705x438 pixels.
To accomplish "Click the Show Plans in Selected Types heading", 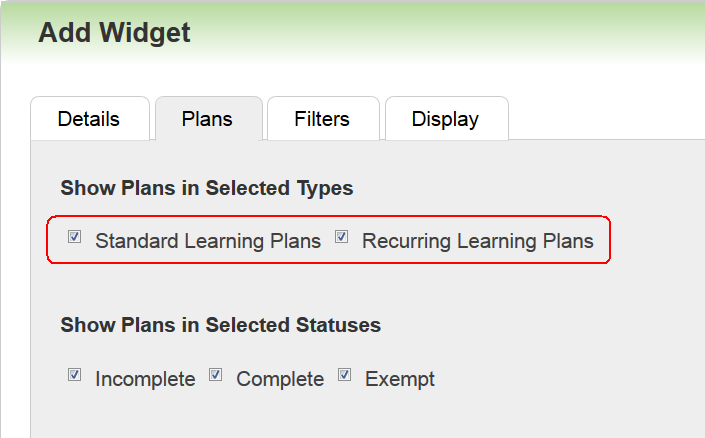I will tap(207, 188).
